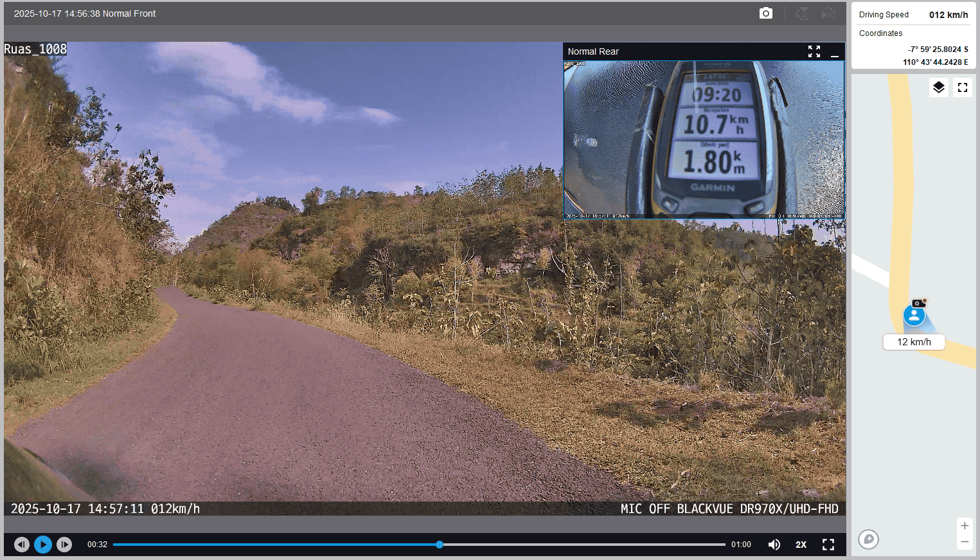Mute the video audio

click(774, 545)
